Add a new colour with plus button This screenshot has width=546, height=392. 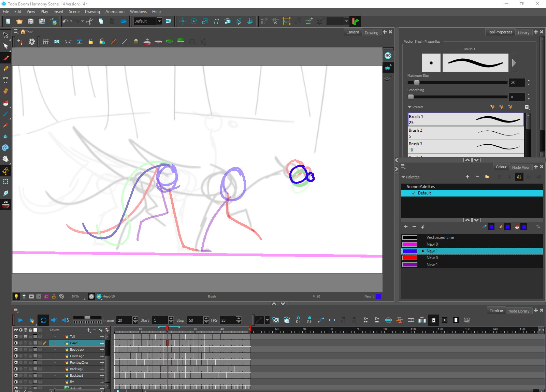click(406, 227)
